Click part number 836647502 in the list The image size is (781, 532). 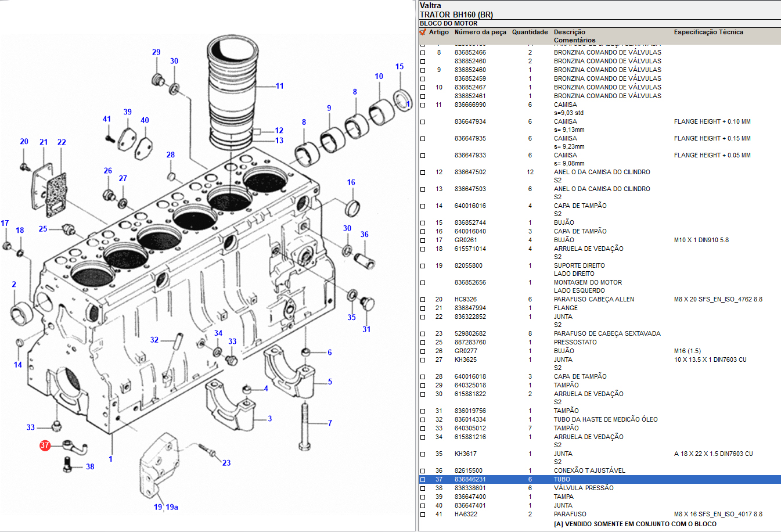[470, 172]
